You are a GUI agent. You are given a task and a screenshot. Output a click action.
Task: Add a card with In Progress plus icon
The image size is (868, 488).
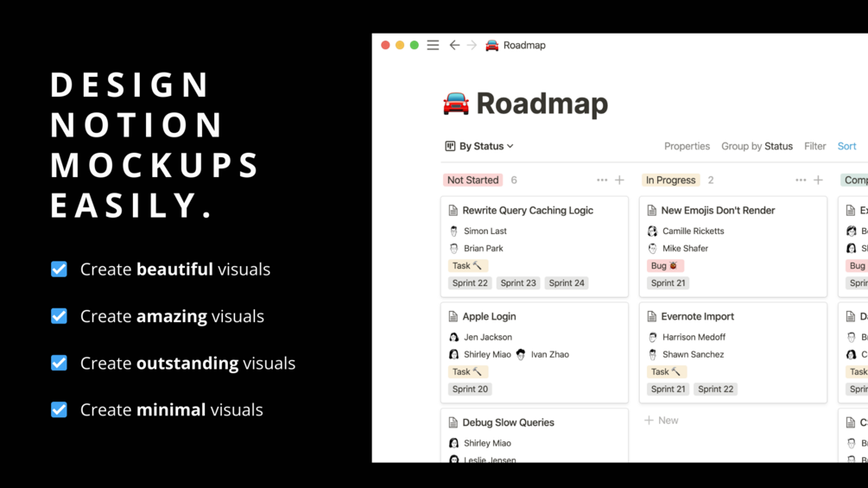(x=818, y=180)
